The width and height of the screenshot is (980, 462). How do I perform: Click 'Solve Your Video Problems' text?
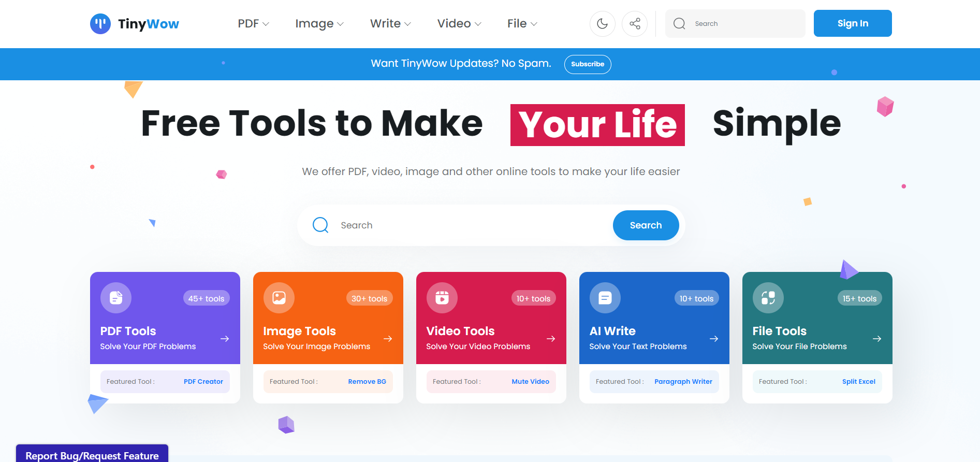pos(478,347)
